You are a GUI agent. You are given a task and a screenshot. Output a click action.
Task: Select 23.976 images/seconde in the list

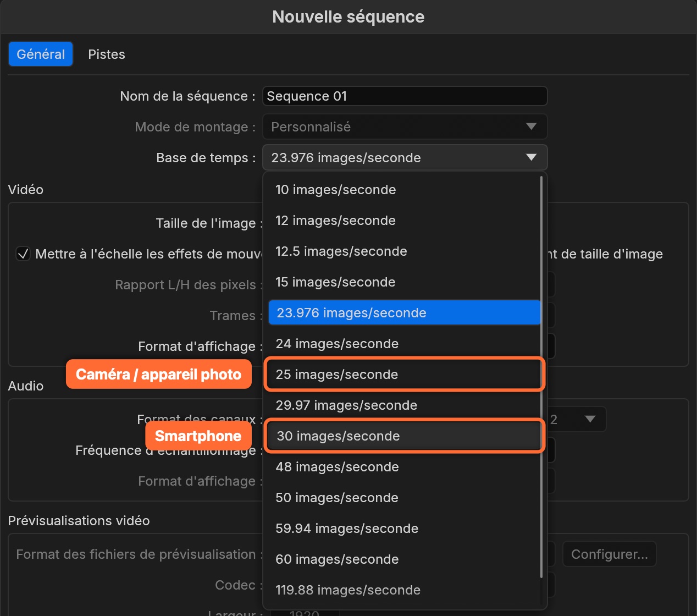click(x=405, y=313)
